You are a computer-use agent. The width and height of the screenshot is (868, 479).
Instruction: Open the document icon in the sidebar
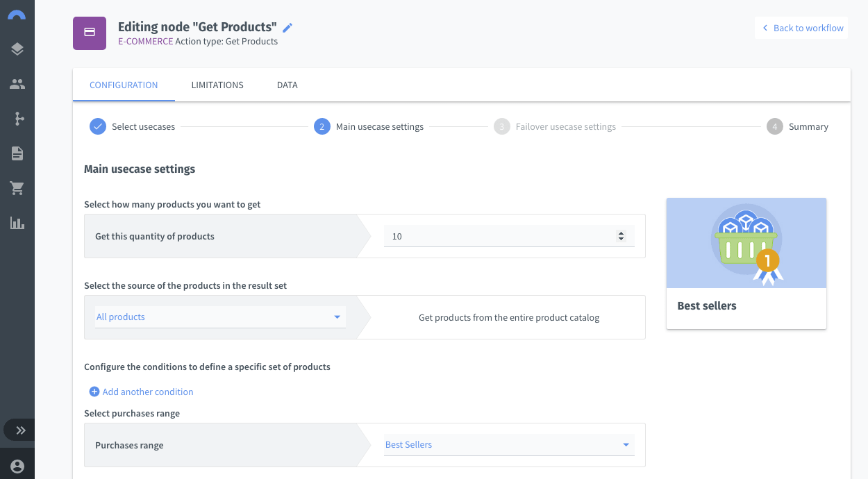[x=17, y=153]
